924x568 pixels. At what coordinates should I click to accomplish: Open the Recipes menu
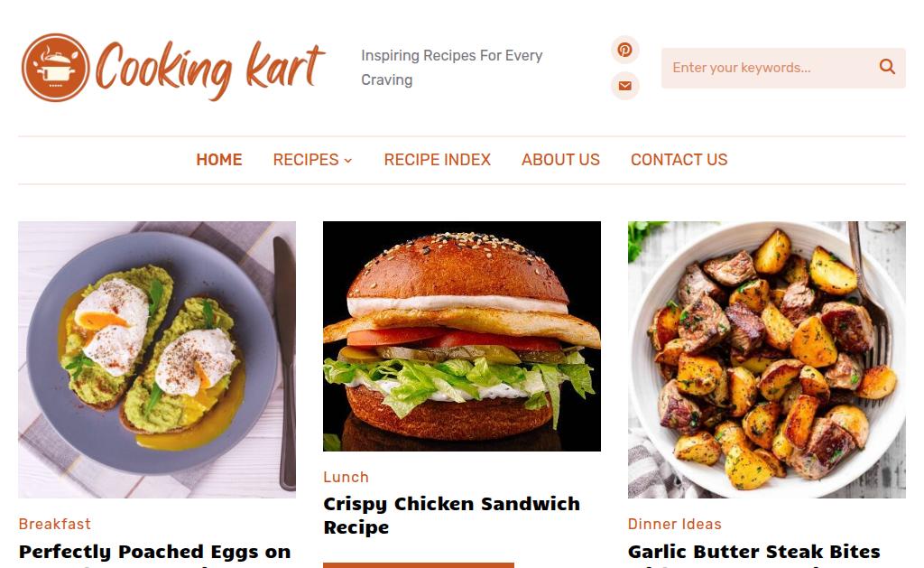point(306,160)
